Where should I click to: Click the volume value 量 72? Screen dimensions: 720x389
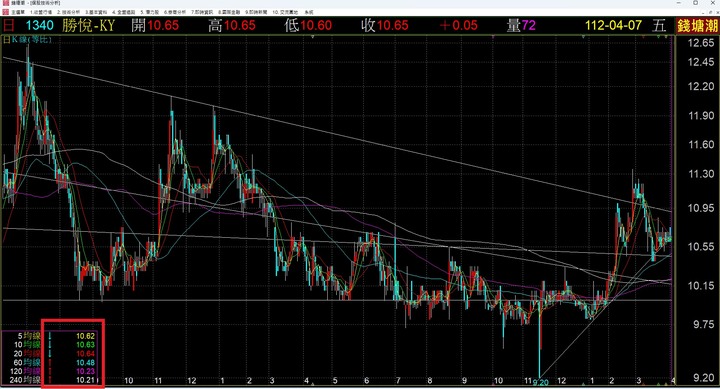point(521,25)
